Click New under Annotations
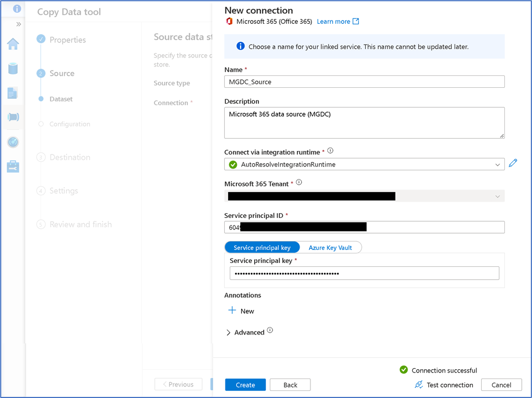 [x=247, y=311]
